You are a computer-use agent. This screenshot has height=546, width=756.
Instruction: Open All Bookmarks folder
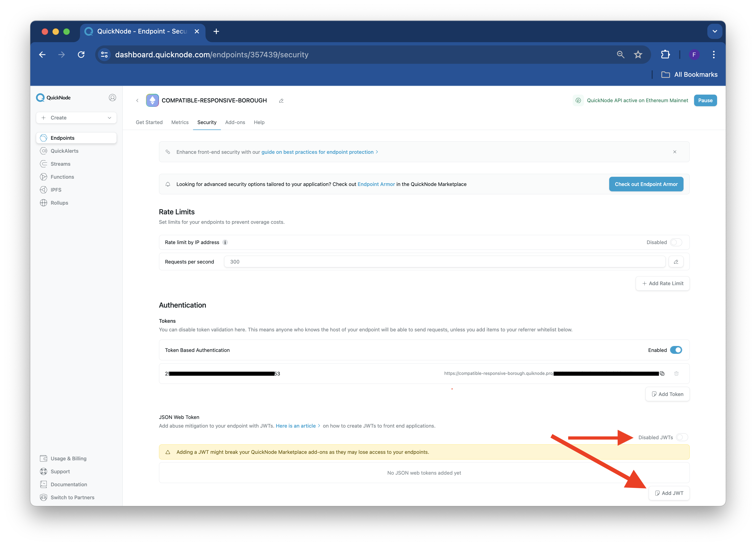coord(689,75)
